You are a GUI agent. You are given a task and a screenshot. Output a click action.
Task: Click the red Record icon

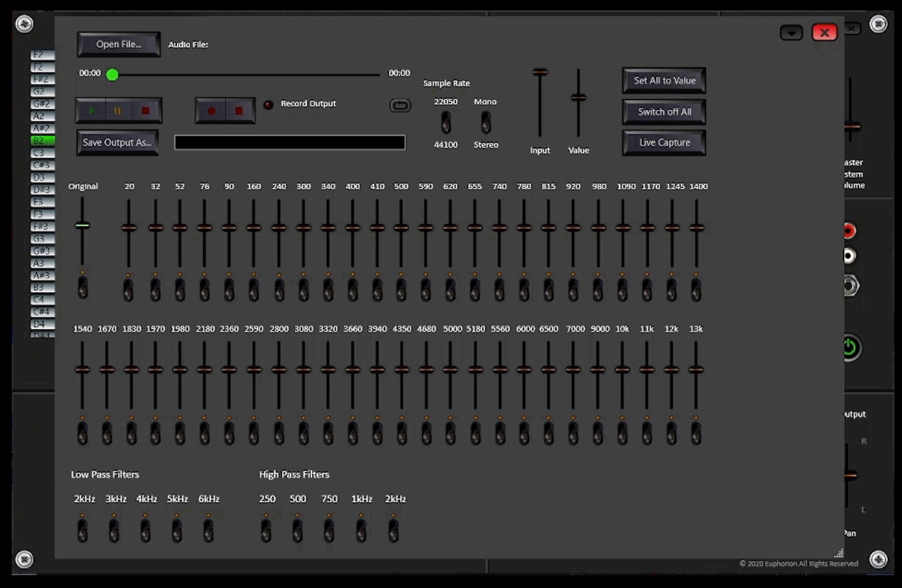(x=211, y=111)
